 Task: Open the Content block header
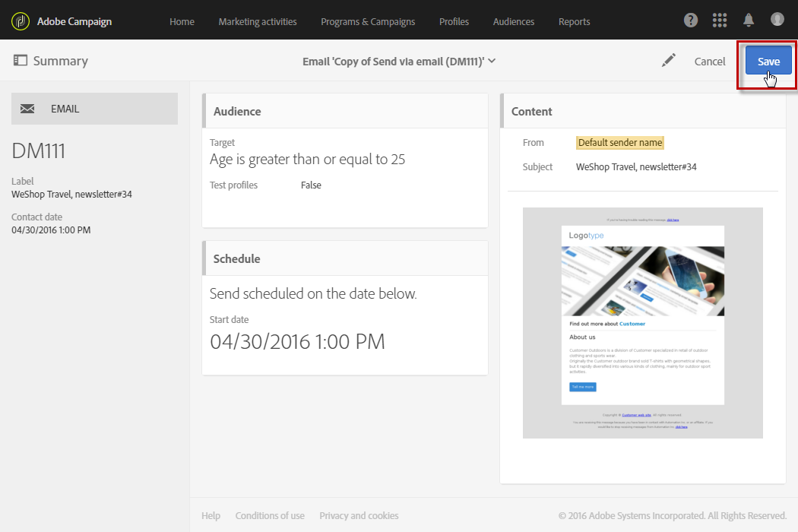[x=643, y=111]
